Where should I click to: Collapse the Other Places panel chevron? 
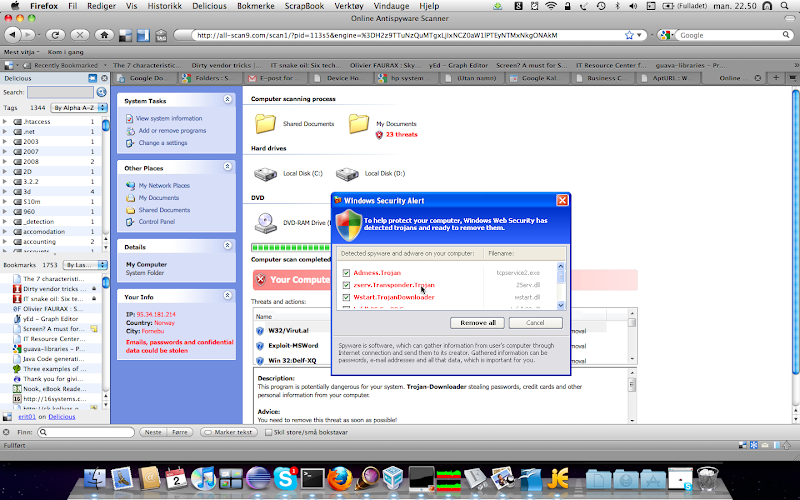(x=228, y=167)
